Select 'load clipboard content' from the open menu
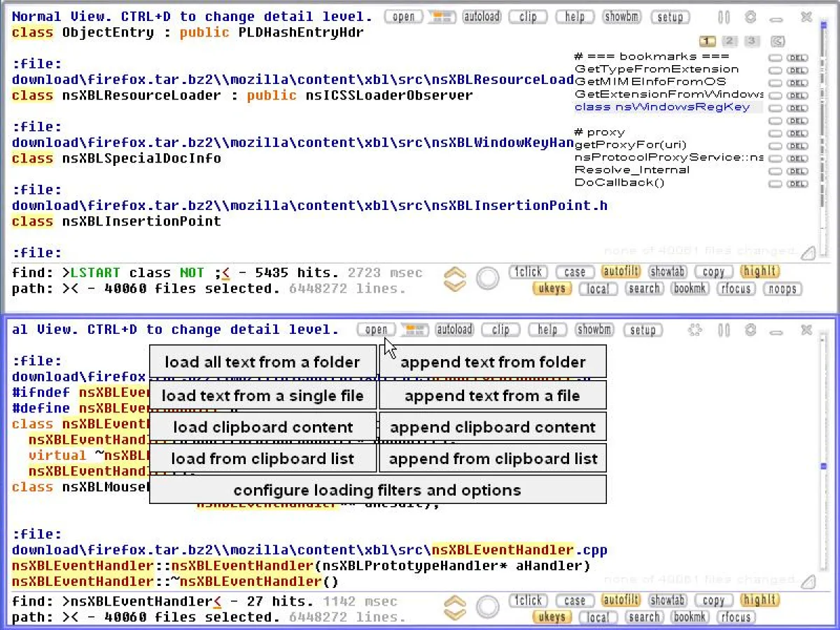 click(x=264, y=427)
